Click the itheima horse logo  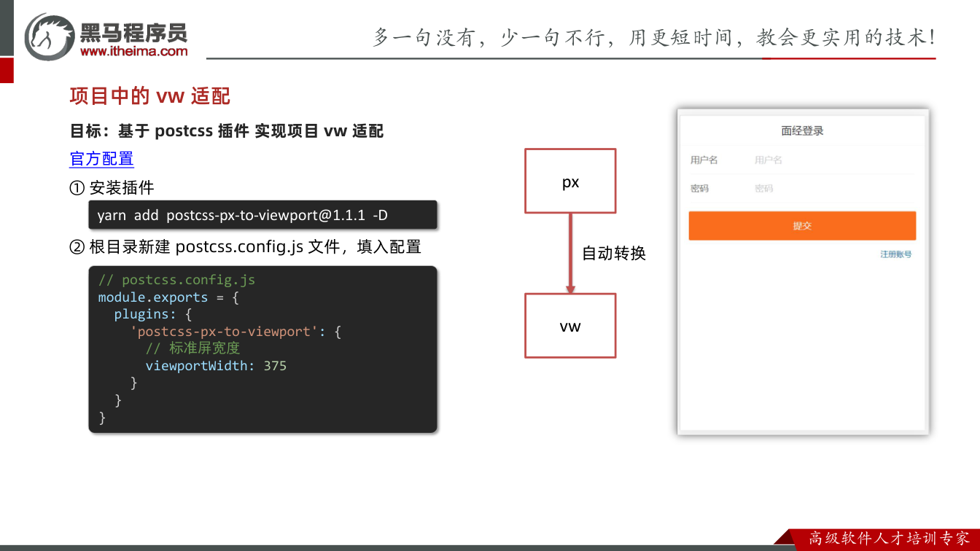[50, 36]
